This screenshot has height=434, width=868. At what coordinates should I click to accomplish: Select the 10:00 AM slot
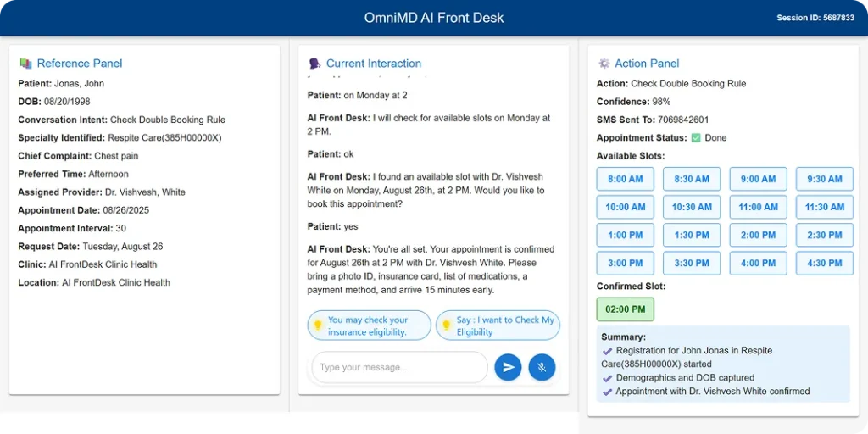tap(625, 207)
